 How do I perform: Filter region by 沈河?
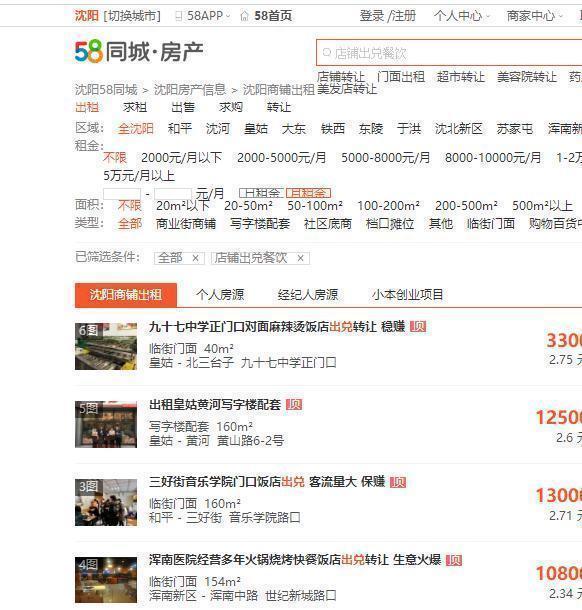click(218, 128)
